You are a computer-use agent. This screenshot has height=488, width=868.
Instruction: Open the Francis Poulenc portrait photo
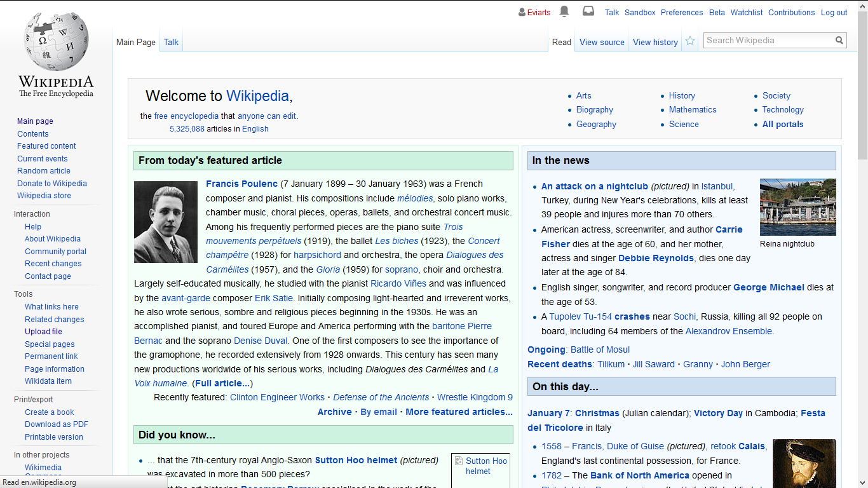coord(166,222)
